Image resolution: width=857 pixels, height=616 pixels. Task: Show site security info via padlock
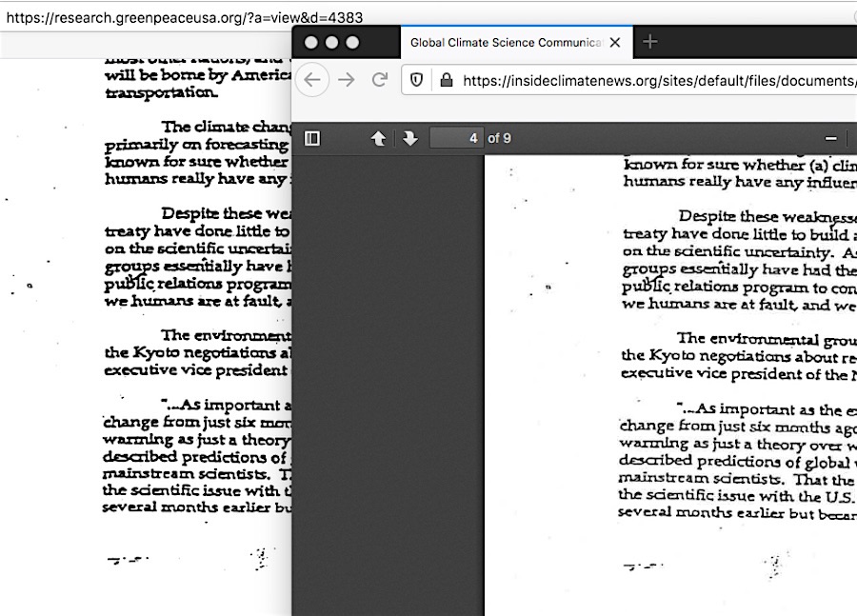(x=445, y=80)
